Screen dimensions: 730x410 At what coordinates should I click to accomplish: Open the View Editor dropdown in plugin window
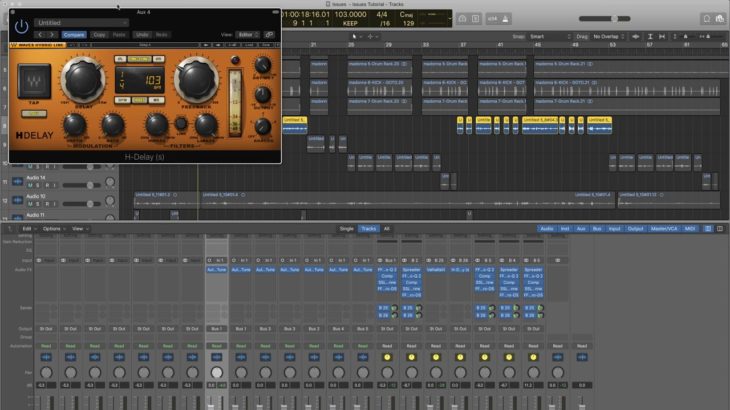coord(247,35)
